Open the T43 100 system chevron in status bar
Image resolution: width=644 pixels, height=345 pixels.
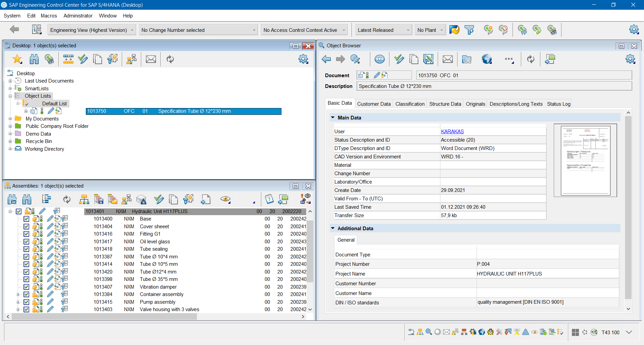point(629,332)
